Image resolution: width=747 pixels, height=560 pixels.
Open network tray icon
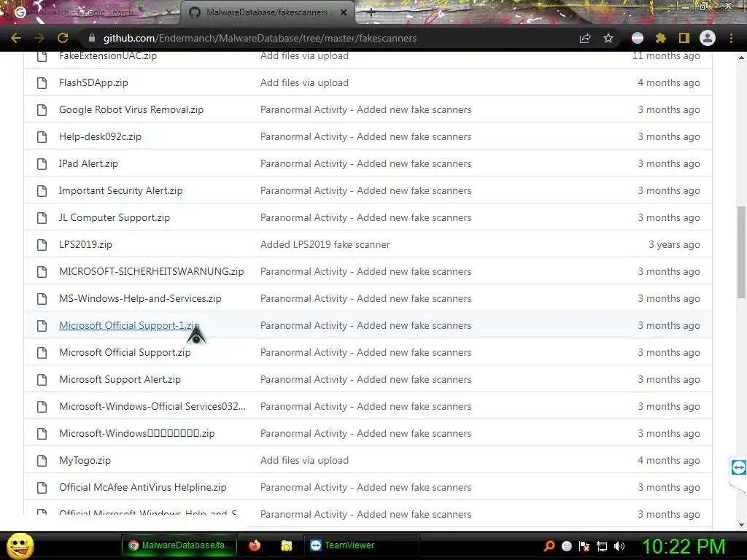coord(602,546)
